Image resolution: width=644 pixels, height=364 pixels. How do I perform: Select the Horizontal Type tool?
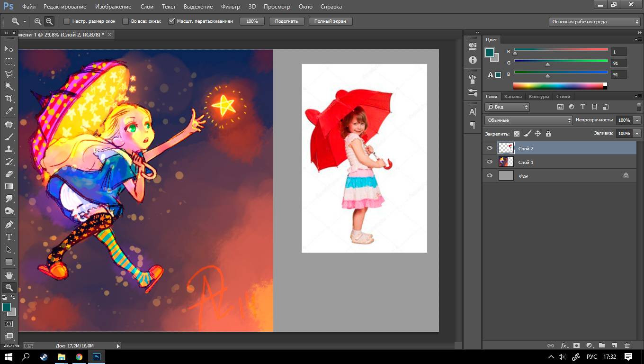coord(9,237)
